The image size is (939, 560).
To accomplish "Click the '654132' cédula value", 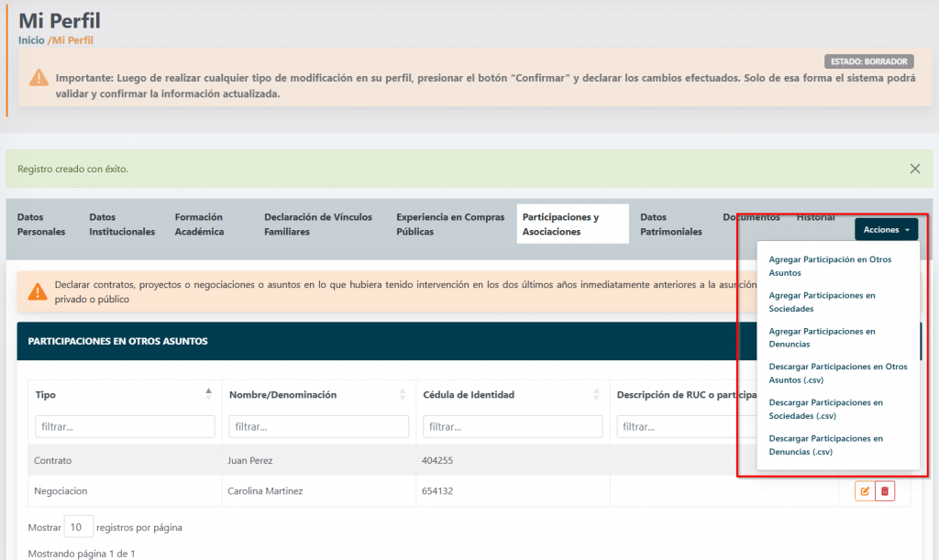I will (x=437, y=491).
